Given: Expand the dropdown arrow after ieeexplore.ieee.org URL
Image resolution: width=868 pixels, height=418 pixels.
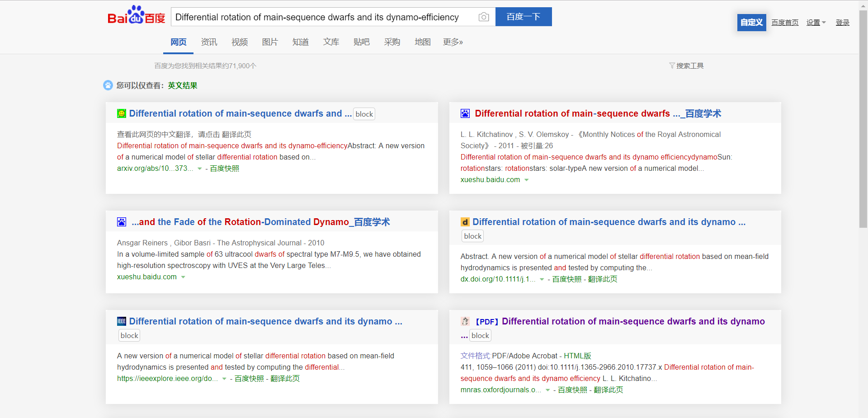Looking at the screenshot, I should point(224,379).
